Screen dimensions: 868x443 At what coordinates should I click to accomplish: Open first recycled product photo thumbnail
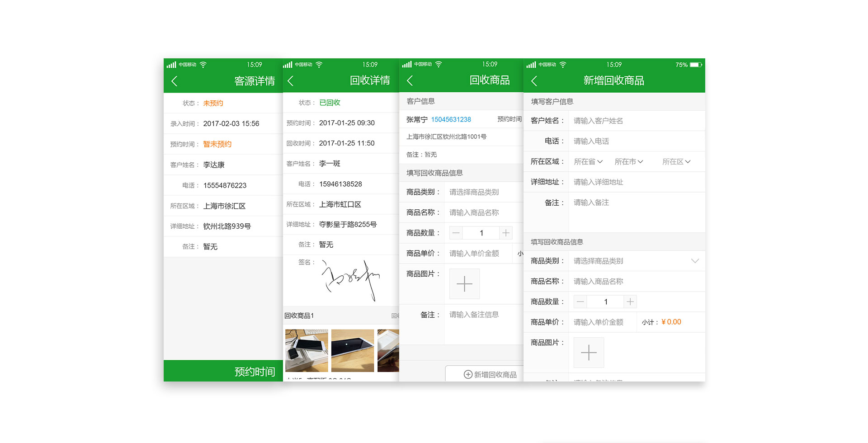pos(307,350)
